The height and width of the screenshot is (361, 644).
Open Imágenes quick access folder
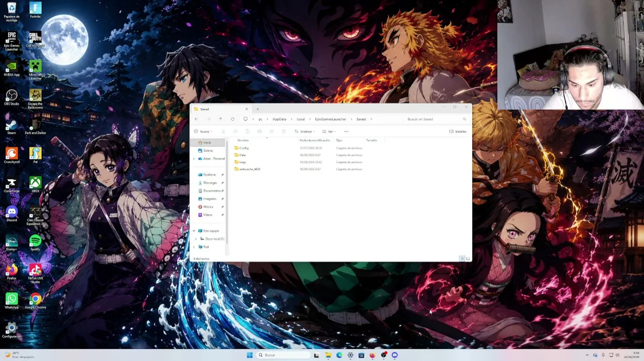pyautogui.click(x=209, y=199)
